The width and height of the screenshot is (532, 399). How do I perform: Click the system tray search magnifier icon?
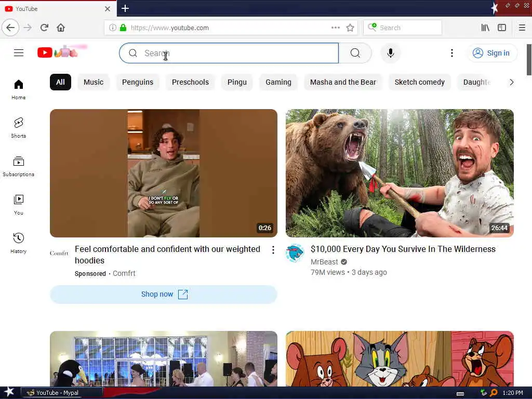click(494, 393)
